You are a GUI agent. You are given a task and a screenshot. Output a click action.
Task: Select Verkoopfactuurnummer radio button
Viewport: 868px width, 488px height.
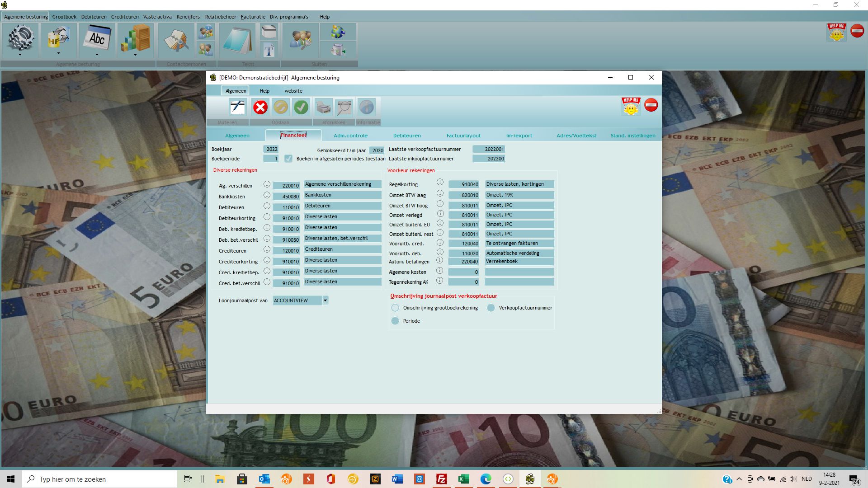491,308
